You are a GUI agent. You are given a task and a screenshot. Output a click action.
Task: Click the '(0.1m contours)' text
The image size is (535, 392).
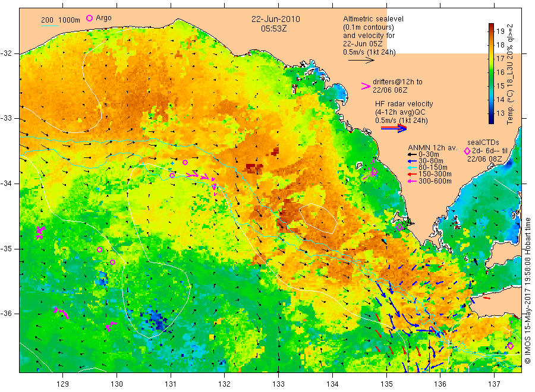(368, 27)
